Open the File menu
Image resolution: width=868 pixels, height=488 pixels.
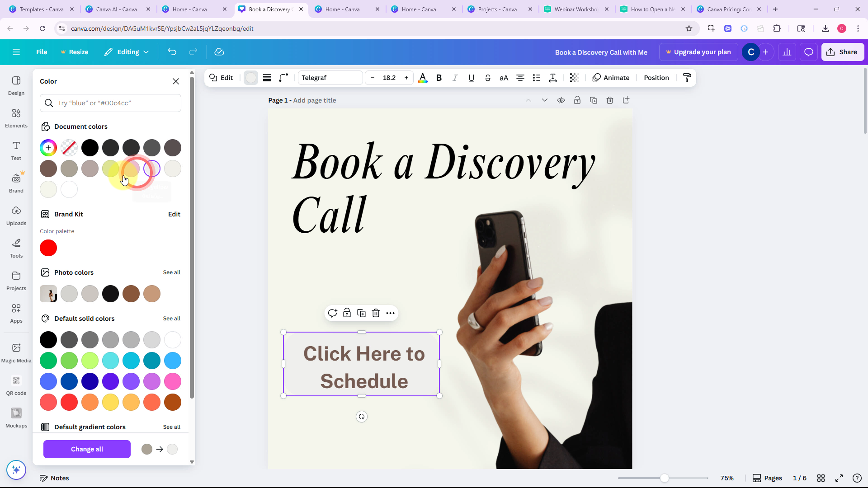point(42,52)
